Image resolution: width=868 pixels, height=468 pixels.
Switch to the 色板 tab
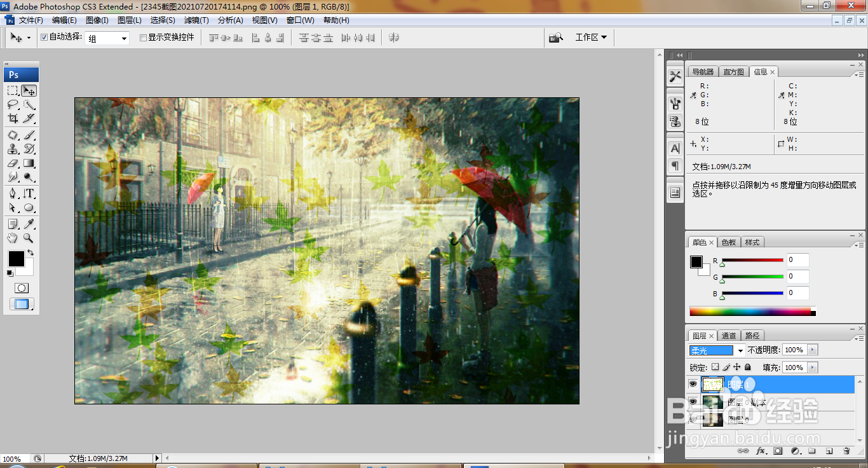click(x=729, y=242)
